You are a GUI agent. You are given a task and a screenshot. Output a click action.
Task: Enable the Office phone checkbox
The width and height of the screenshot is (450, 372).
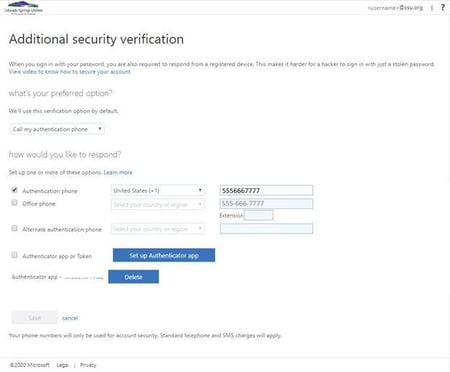point(14,202)
